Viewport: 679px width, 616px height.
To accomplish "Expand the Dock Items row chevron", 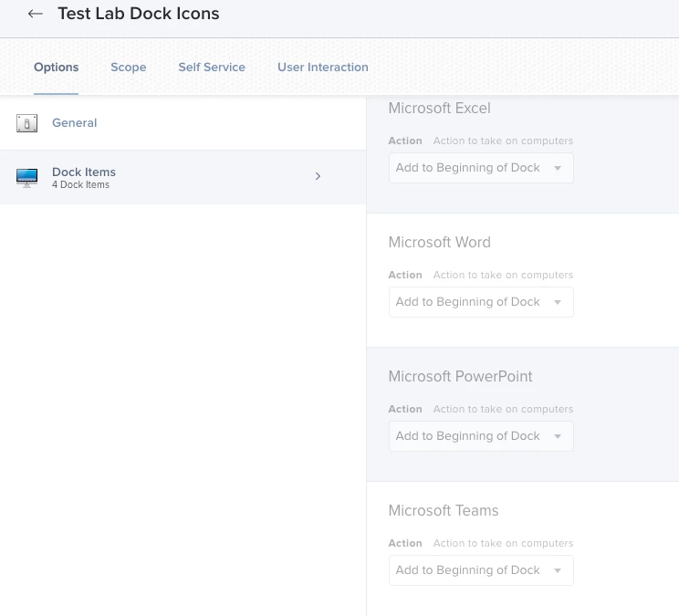I will [318, 176].
